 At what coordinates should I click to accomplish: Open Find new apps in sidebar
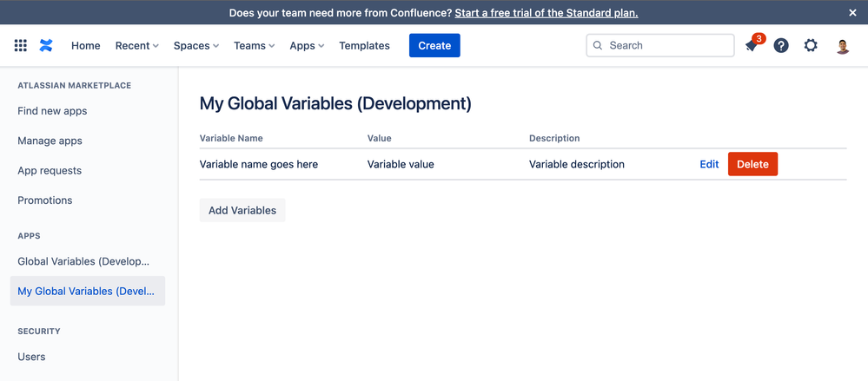click(x=53, y=111)
